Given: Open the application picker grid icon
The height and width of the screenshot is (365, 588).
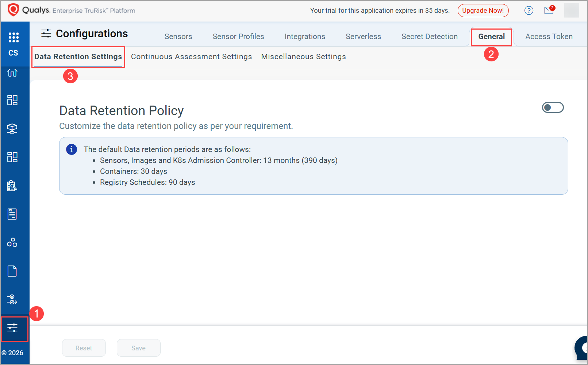Looking at the screenshot, I should pos(14,37).
